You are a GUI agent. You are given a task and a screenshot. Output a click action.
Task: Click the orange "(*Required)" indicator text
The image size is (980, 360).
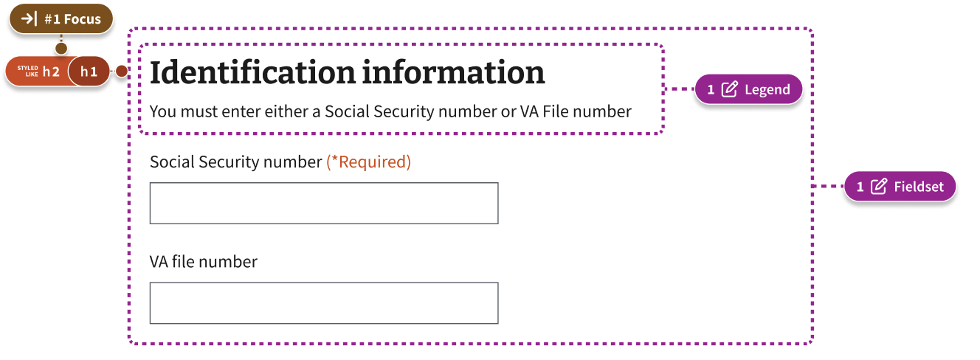369,162
